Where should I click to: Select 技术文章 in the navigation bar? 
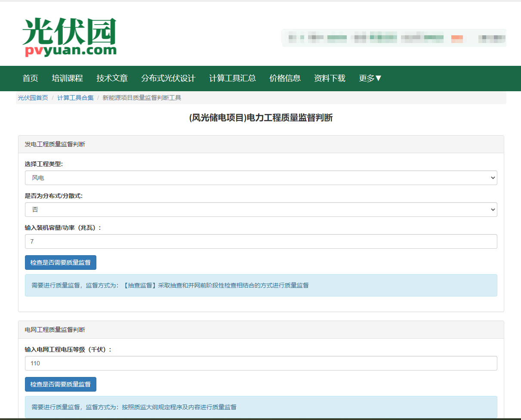coord(112,78)
